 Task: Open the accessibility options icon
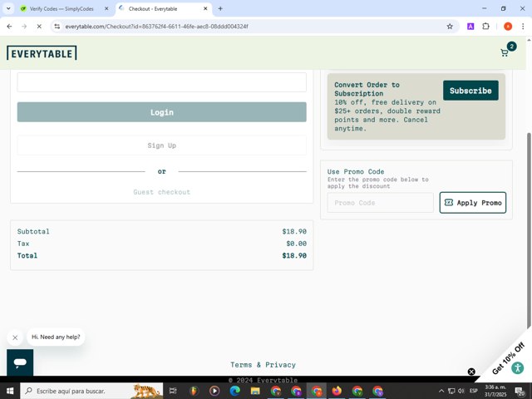pyautogui.click(x=518, y=367)
